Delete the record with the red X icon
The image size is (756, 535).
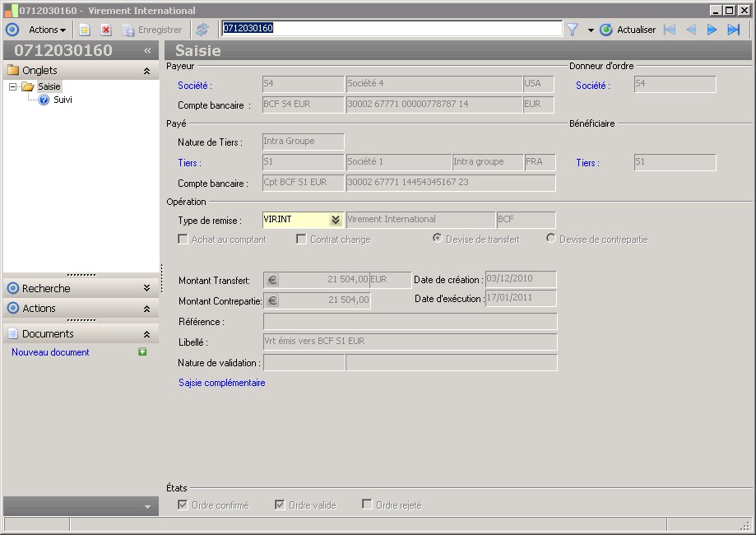[106, 30]
